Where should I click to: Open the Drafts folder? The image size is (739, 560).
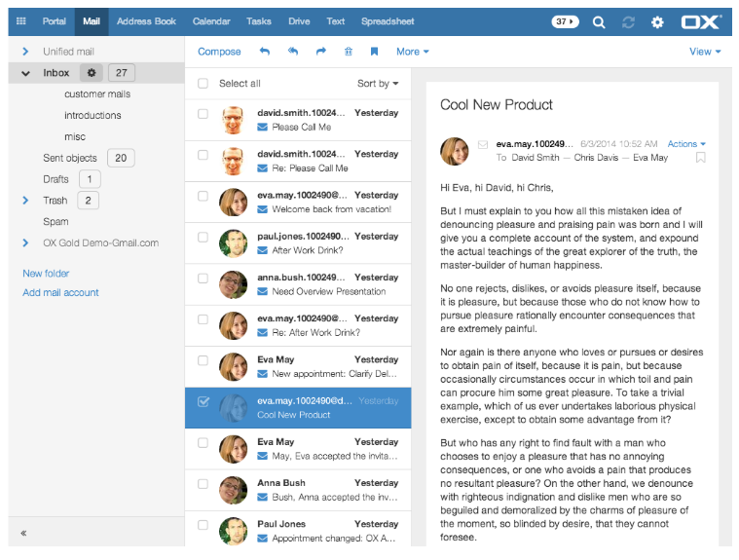[55, 179]
